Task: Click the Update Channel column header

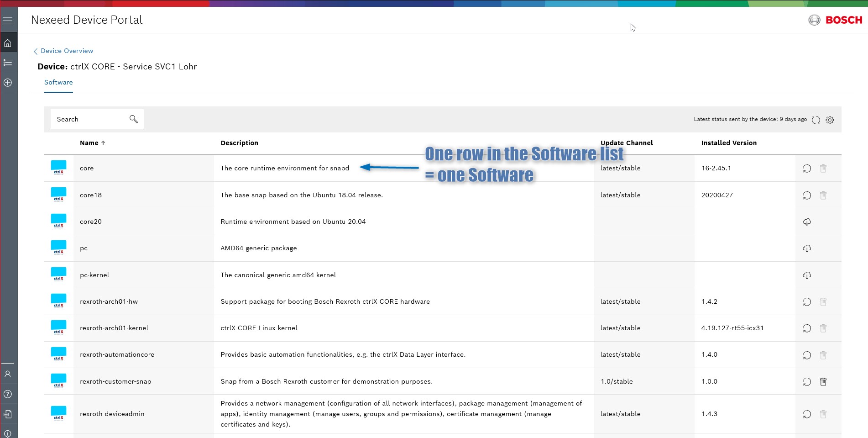Action: [x=627, y=143]
